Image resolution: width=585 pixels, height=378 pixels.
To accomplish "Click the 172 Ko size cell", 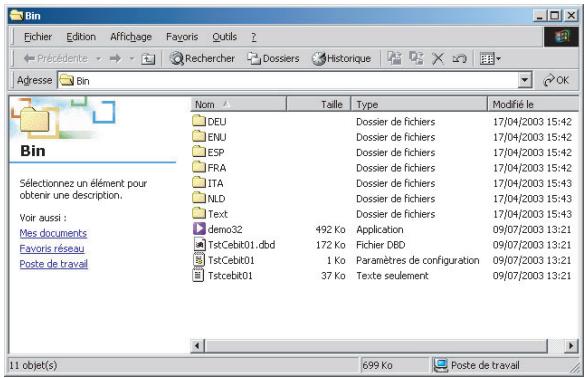I will (x=330, y=245).
